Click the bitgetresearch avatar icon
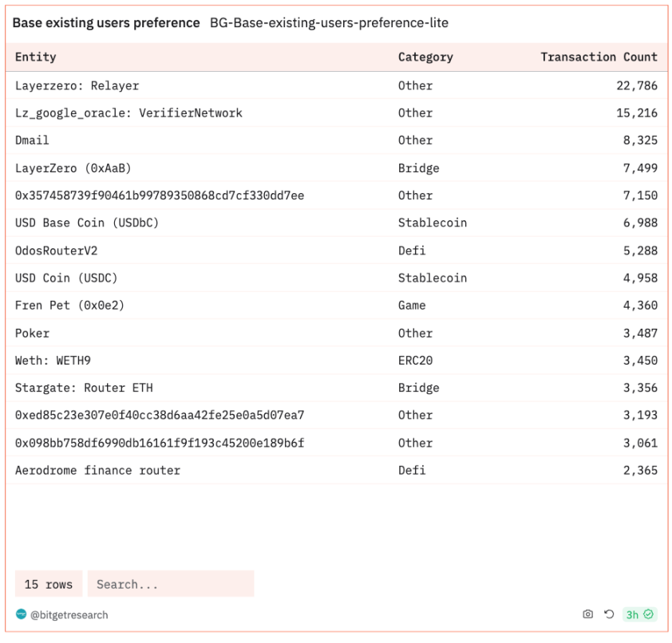 (x=22, y=614)
